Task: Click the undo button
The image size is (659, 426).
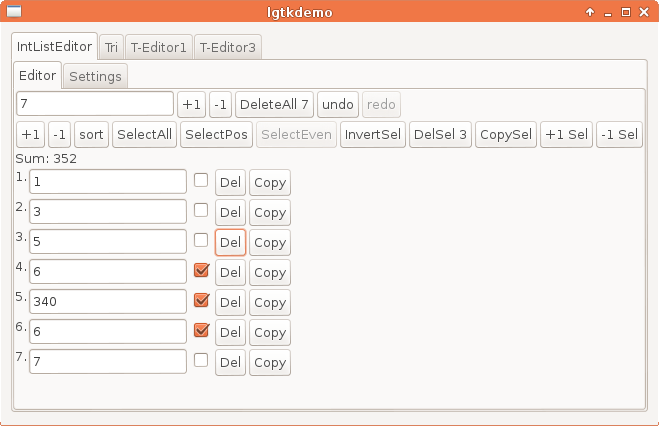Action: click(x=338, y=104)
